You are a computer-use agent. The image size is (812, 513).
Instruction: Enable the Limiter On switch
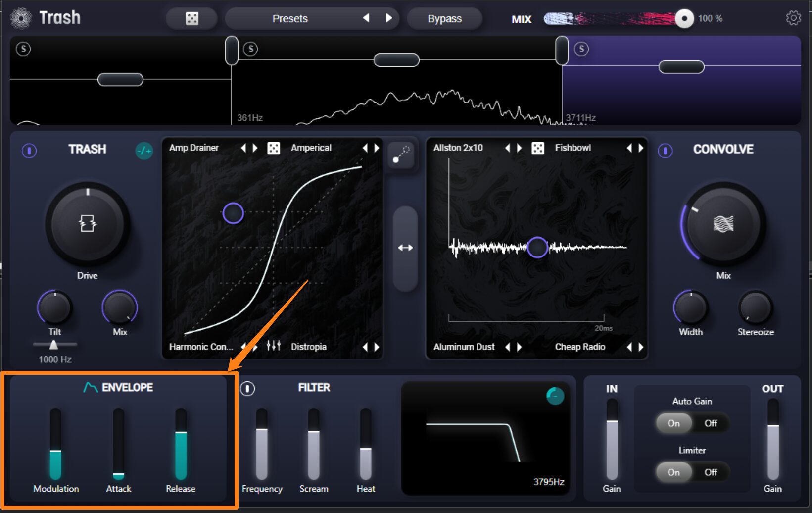pyautogui.click(x=673, y=472)
